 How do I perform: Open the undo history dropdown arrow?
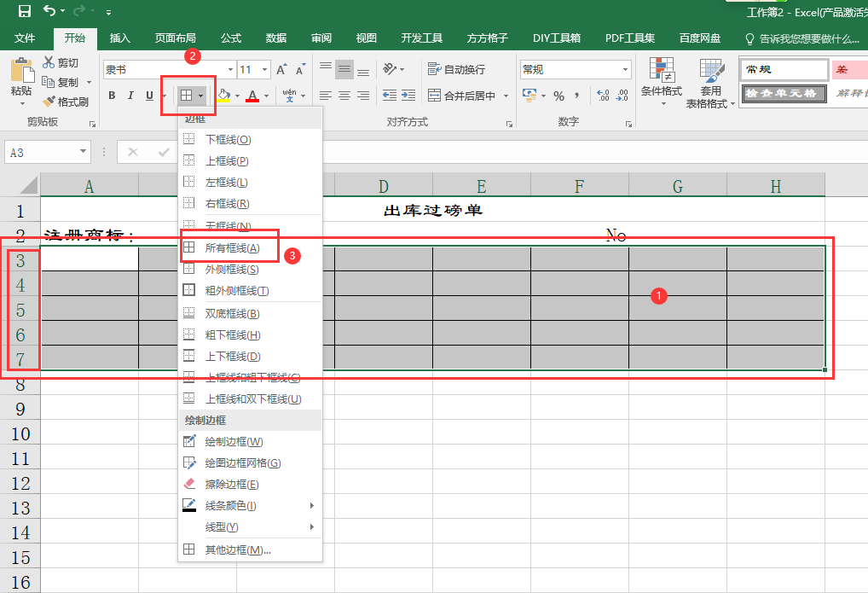62,11
